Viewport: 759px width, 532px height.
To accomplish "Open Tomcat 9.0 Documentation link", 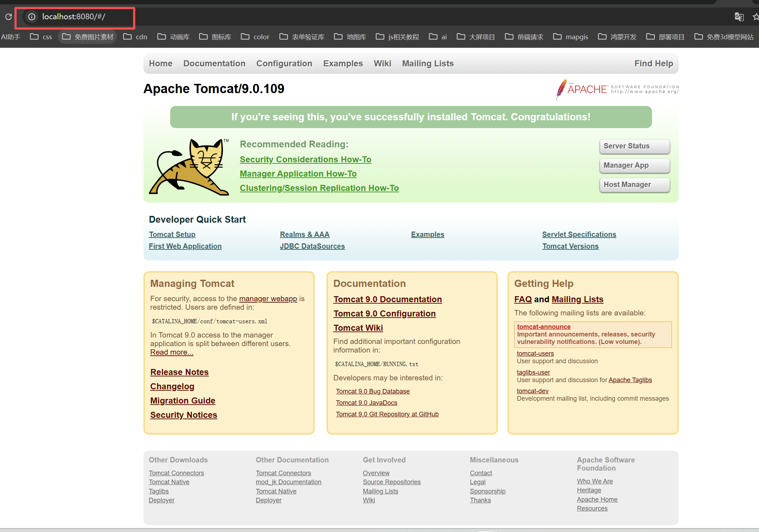I will 388,299.
